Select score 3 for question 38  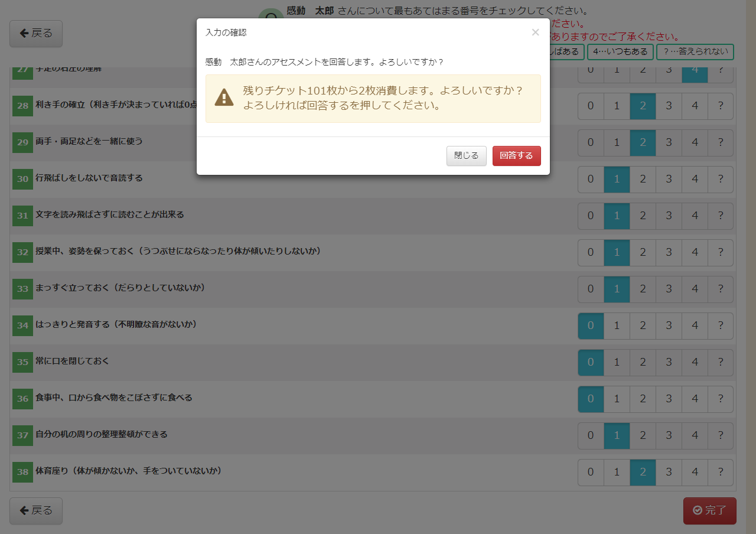(669, 473)
